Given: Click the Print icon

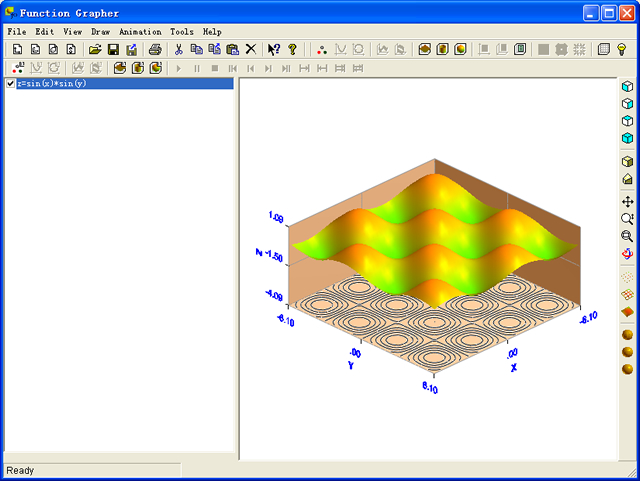Looking at the screenshot, I should point(155,49).
